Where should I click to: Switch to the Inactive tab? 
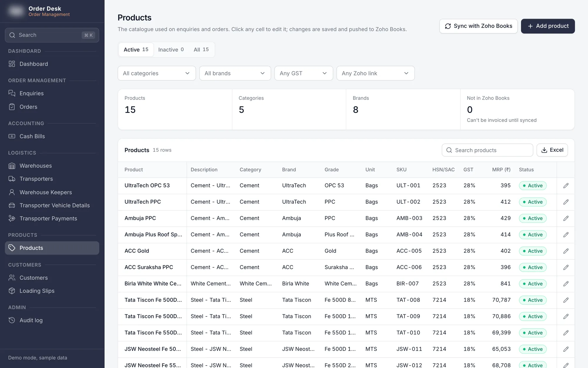pos(171,50)
